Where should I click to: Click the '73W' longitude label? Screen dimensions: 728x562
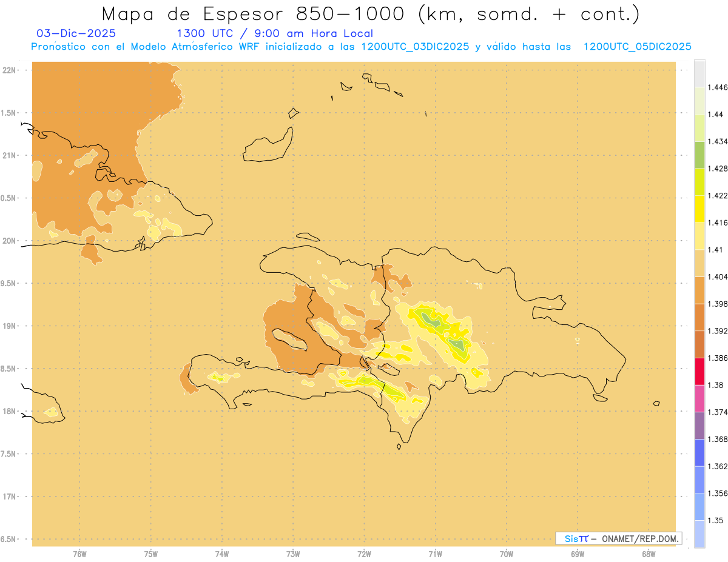coord(293,554)
